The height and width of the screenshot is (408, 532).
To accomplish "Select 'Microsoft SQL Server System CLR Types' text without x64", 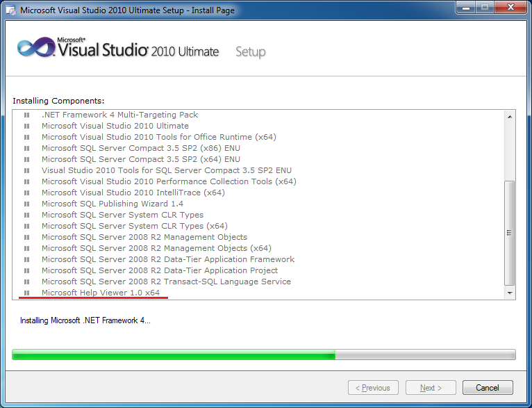I will coord(122,215).
